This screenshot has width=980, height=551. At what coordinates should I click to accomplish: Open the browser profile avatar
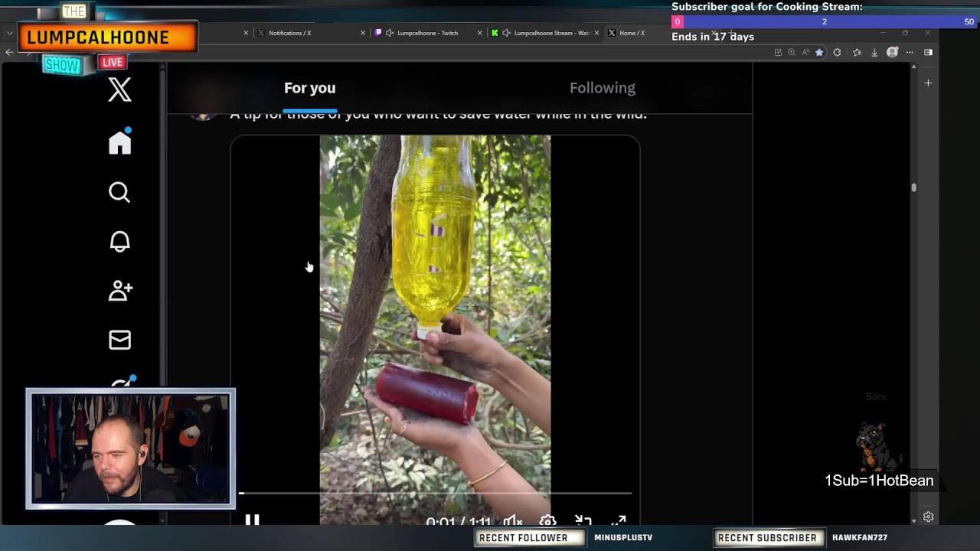892,52
